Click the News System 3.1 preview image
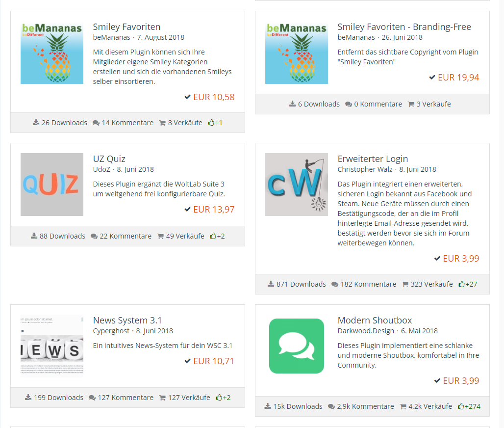The height and width of the screenshot is (428, 504). pyautogui.click(x=52, y=346)
